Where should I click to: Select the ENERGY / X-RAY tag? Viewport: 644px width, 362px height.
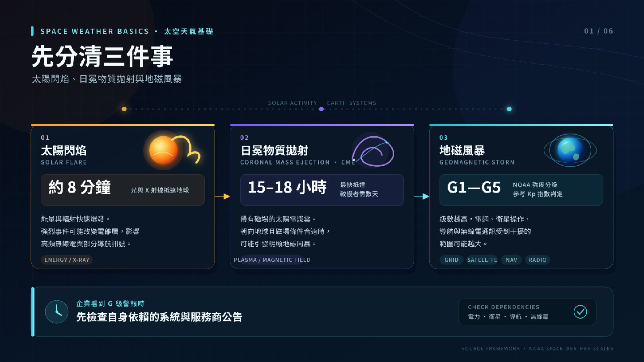[x=67, y=260]
